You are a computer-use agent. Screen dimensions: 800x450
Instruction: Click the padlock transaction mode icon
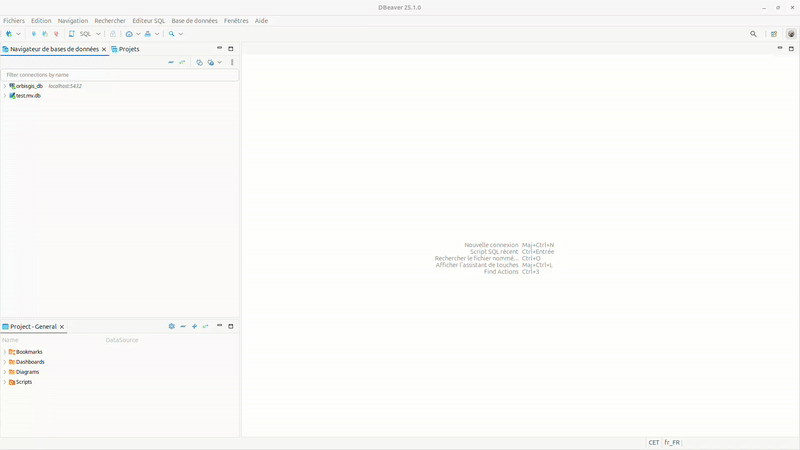(113, 34)
